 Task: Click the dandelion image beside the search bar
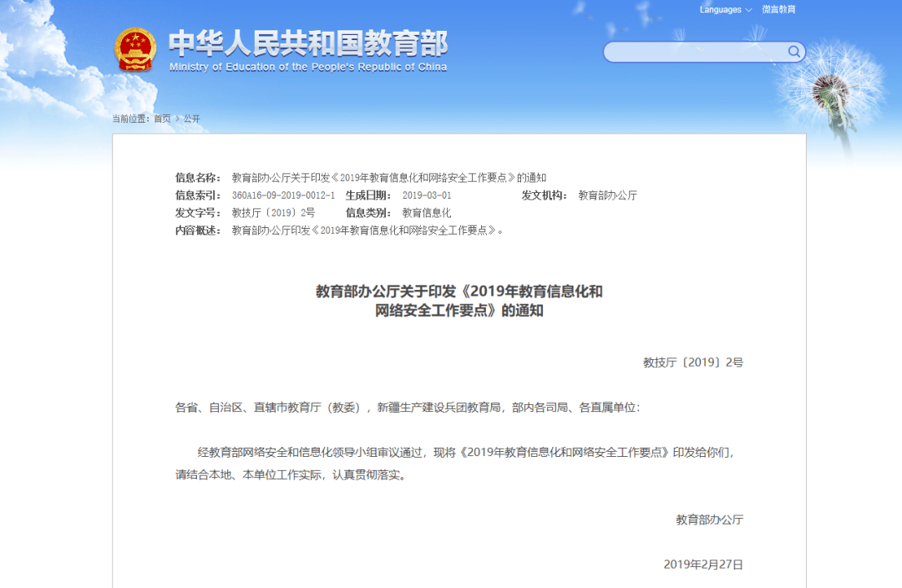827,92
